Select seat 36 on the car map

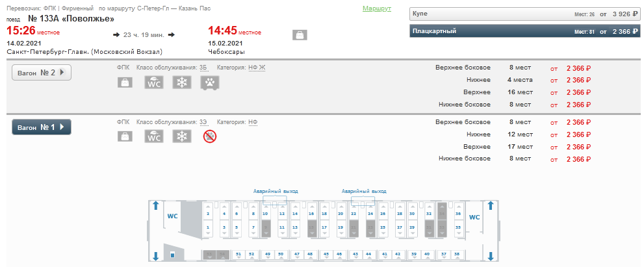coord(458,212)
